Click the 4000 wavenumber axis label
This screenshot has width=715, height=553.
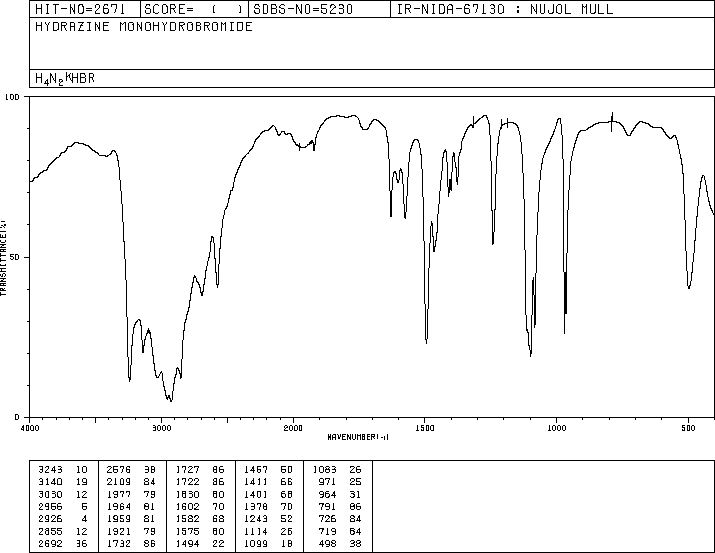30,428
